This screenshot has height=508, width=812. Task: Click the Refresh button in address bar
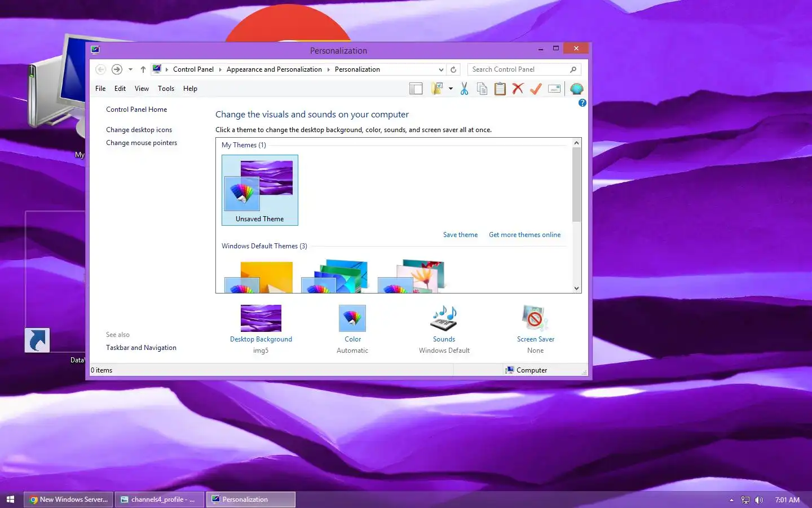click(453, 69)
